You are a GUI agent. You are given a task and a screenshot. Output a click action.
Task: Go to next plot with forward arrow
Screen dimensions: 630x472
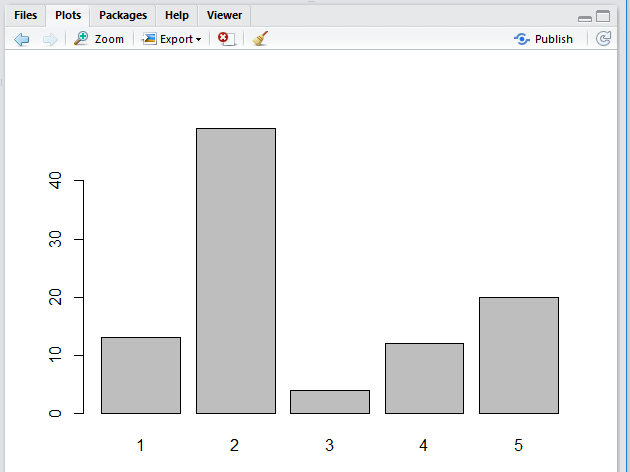[x=50, y=39]
